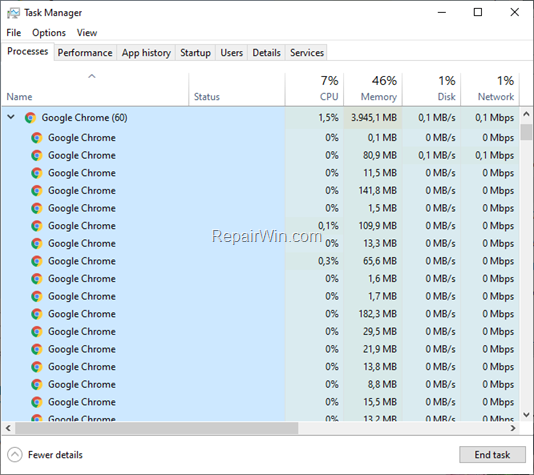This screenshot has height=475, width=534.
Task: Click the Chrome icon in the 11,5 MB row
Action: [37, 173]
